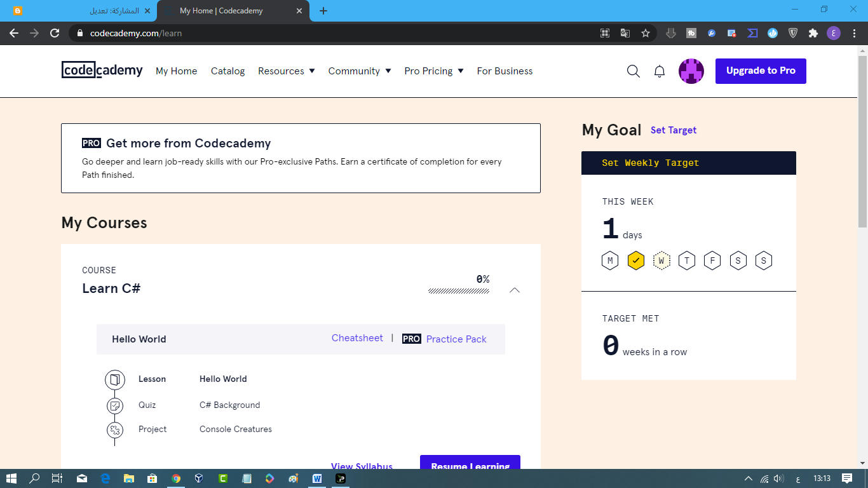The height and width of the screenshot is (488, 868).
Task: Close the Blogger browser tab
Action: pyautogui.click(x=148, y=11)
